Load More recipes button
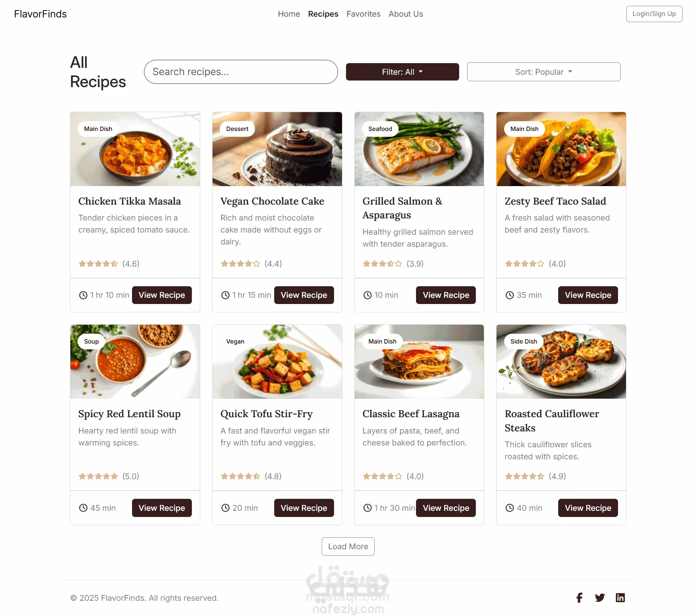This screenshot has width=696, height=616. point(348,546)
